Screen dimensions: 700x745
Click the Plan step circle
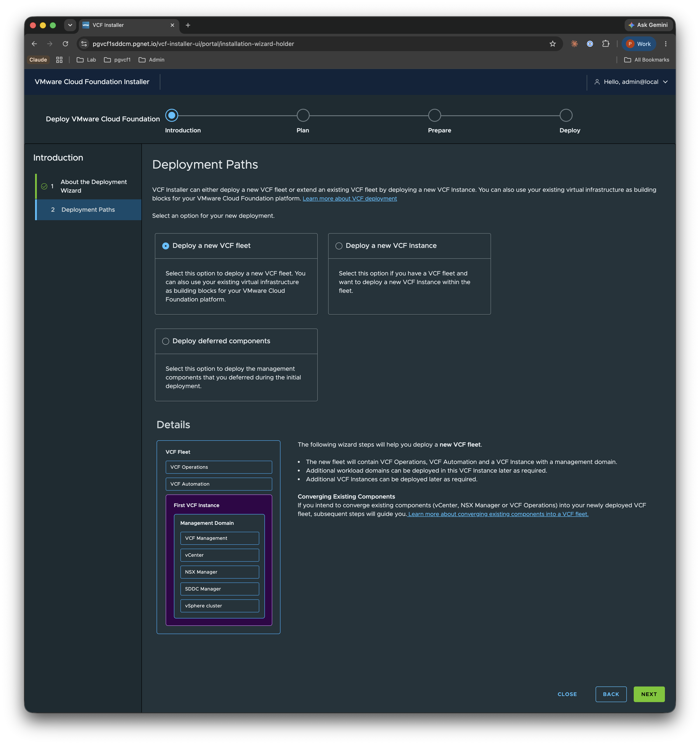303,115
